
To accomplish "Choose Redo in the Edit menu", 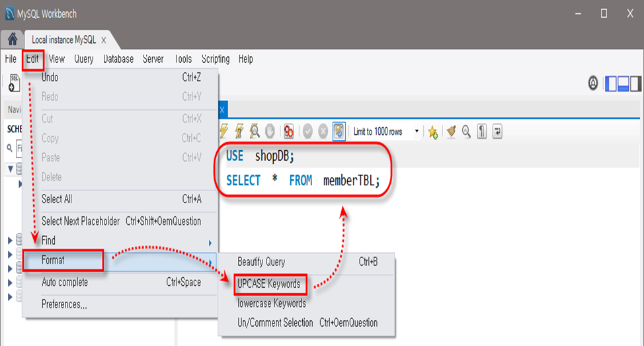I will 120,97.
